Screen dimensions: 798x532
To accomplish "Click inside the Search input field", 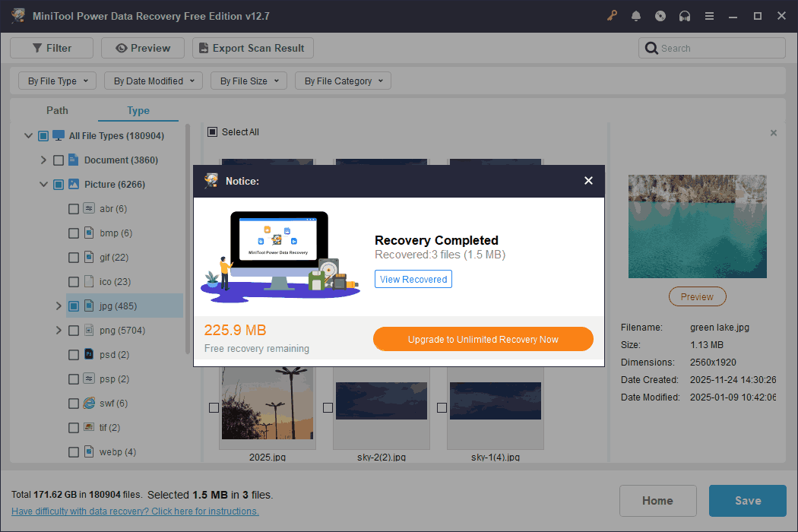I will [718, 49].
